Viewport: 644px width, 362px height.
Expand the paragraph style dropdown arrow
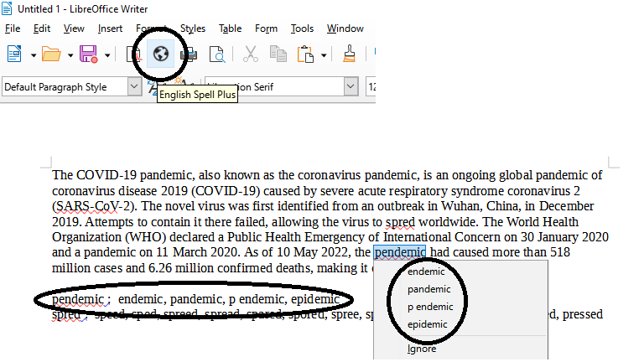tap(134, 87)
